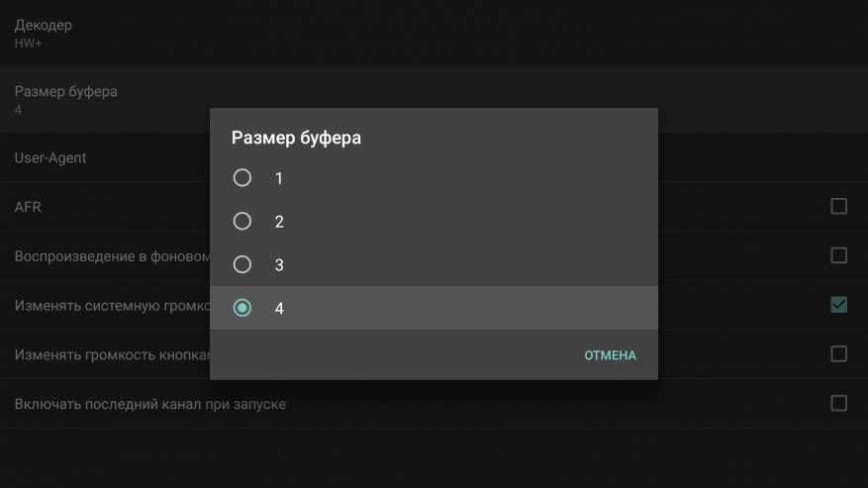The width and height of the screenshot is (868, 488).
Task: Toggle Изменять громкость кнопками checkbox
Action: click(x=838, y=353)
